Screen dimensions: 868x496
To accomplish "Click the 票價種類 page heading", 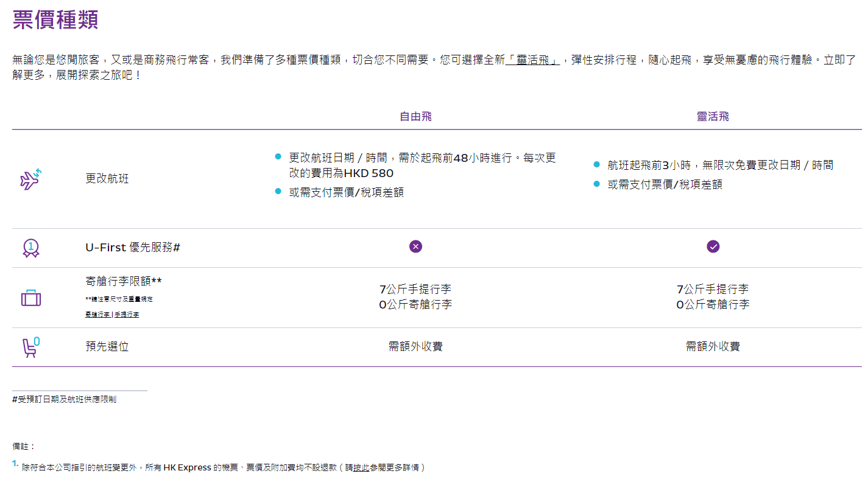I will pyautogui.click(x=55, y=19).
